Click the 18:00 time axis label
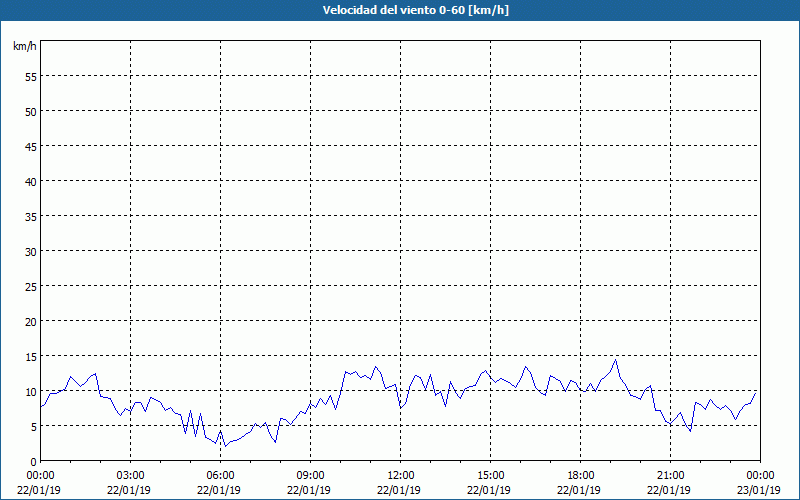Screen dimensions: 800x500 point(581,476)
